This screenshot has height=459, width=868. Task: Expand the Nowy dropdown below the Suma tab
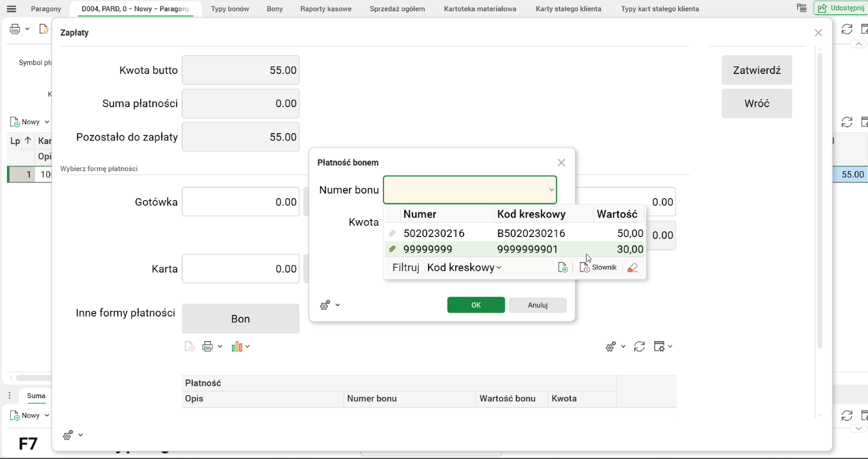point(47,416)
